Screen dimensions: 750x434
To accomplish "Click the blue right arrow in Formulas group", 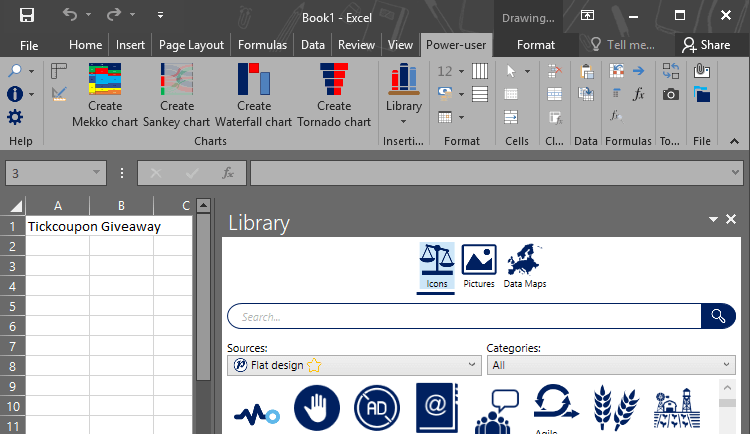I will 639,71.
